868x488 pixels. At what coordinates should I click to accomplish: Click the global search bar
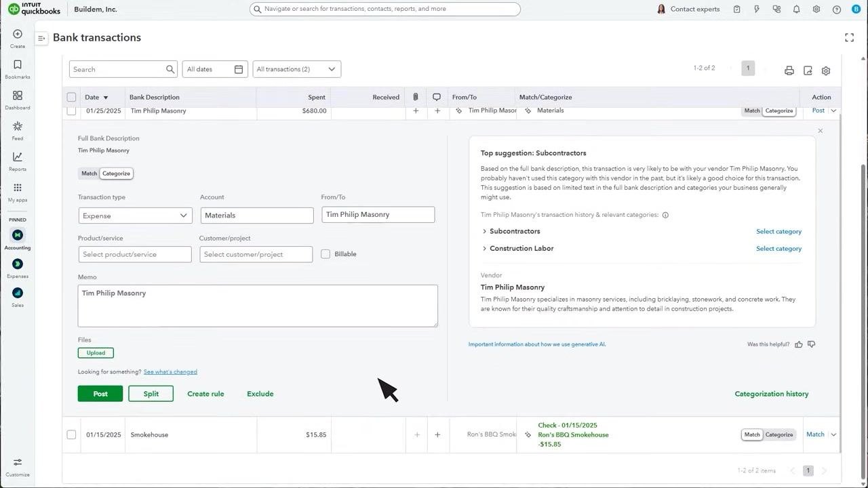(385, 9)
